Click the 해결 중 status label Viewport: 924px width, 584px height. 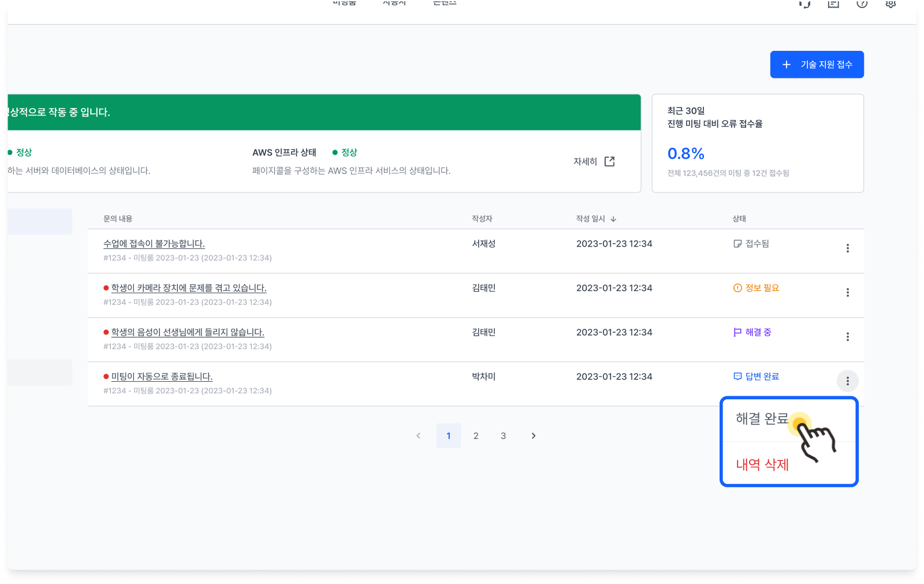pos(758,332)
